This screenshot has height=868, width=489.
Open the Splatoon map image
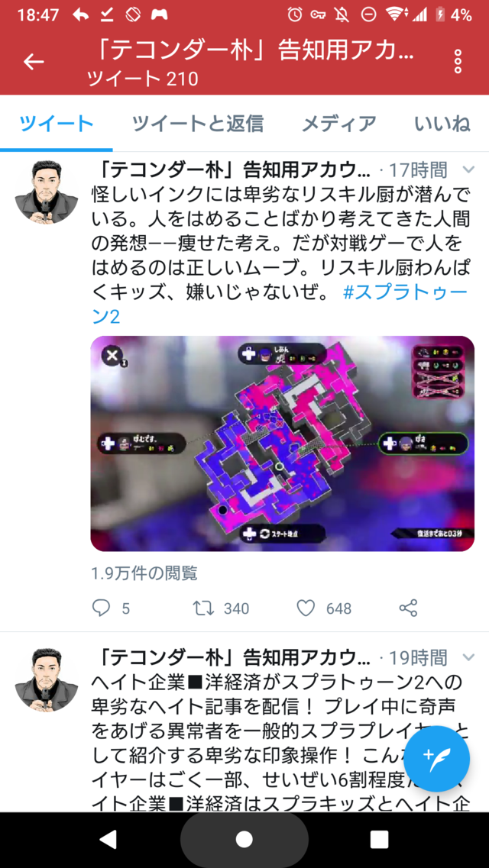[283, 444]
